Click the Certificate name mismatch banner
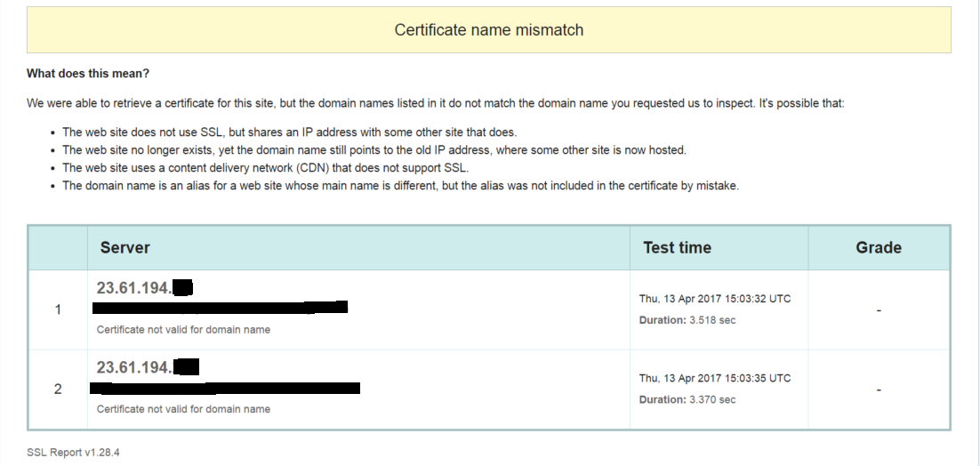This screenshot has height=466, width=980. click(488, 30)
